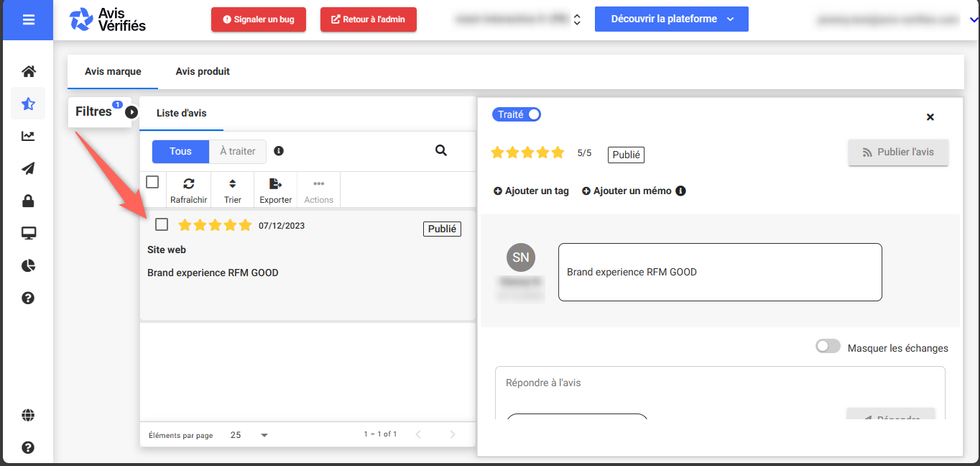Viewport: 980px width, 466px height.
Task: Click Signaler un bug button
Action: (x=258, y=19)
